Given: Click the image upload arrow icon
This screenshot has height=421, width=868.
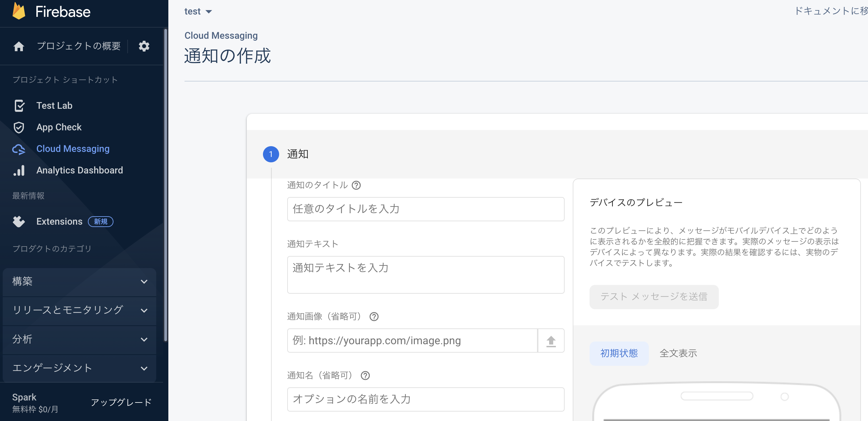Looking at the screenshot, I should [550, 341].
